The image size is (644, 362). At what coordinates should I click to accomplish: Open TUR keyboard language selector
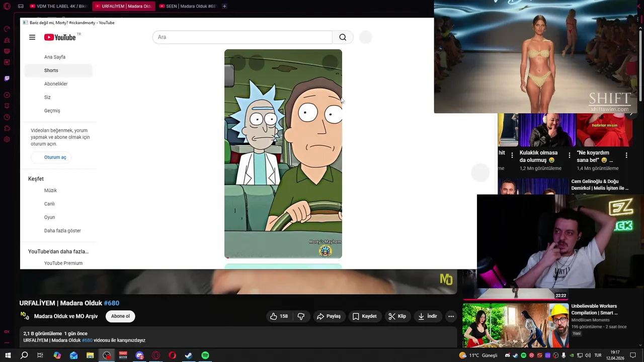coord(598,355)
